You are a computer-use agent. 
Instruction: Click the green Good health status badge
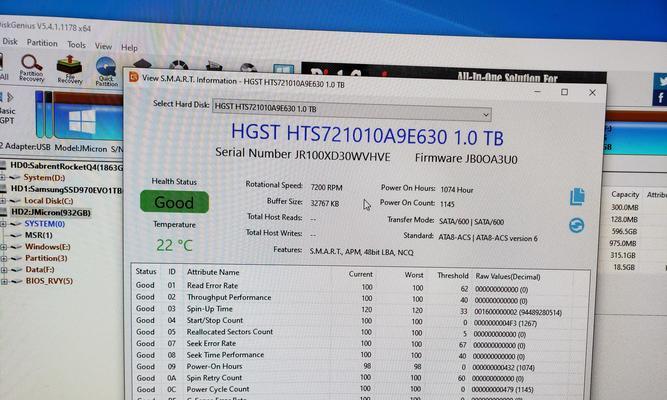coord(174,202)
